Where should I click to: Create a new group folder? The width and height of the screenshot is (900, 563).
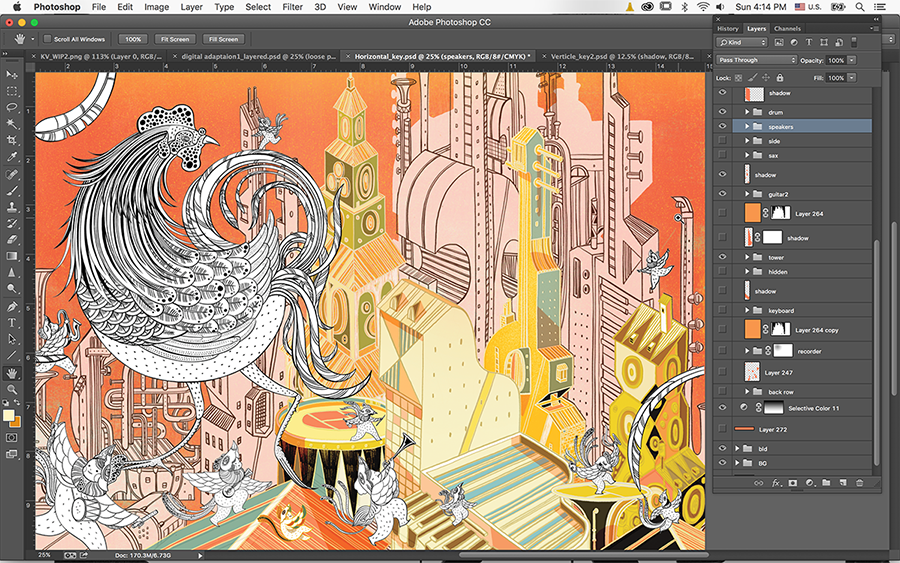[826, 483]
